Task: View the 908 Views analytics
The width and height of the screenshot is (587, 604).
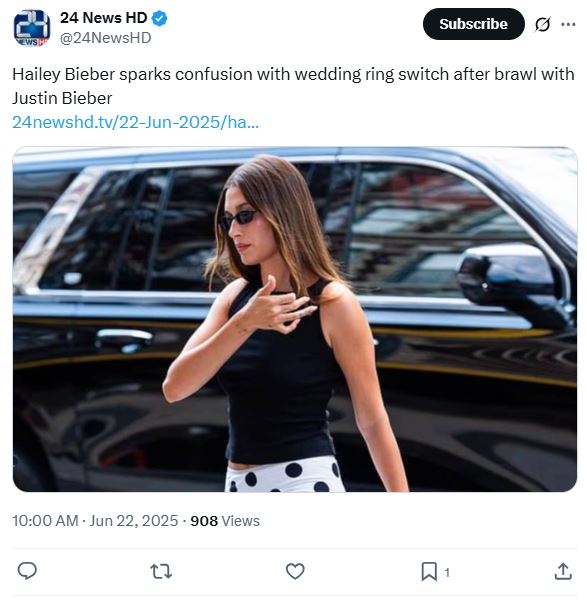Action: click(225, 521)
